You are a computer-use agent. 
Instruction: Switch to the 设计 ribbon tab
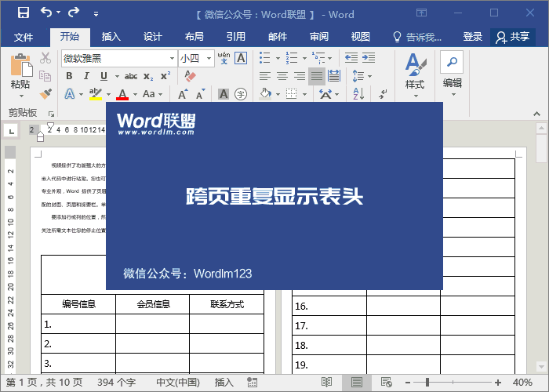[153, 36]
